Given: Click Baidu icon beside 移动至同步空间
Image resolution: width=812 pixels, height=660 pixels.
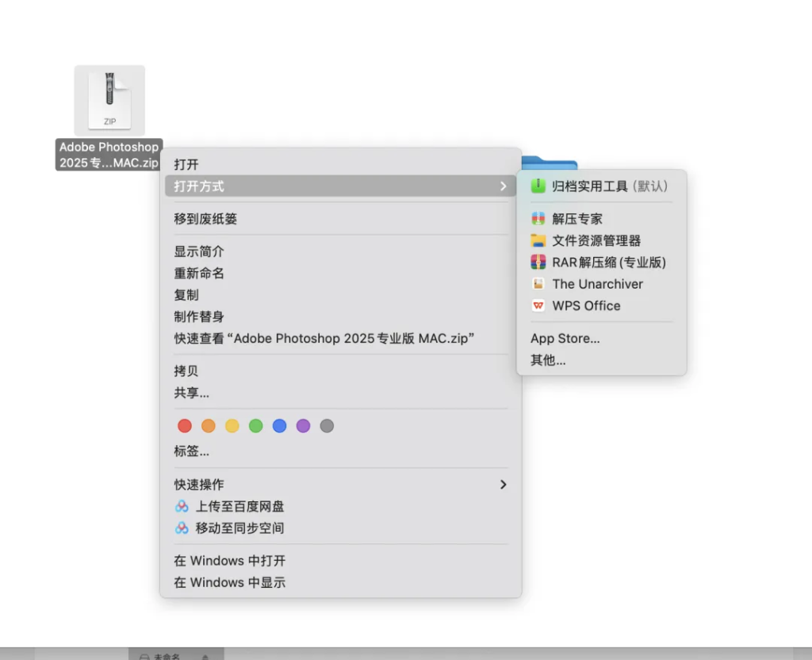Looking at the screenshot, I should coord(182,528).
